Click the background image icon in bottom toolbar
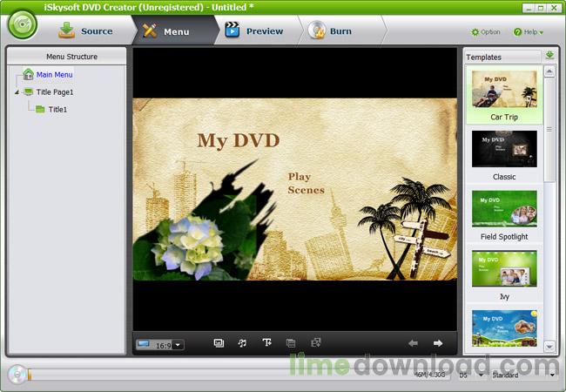Screen dimensions: 566x392 click(x=219, y=344)
